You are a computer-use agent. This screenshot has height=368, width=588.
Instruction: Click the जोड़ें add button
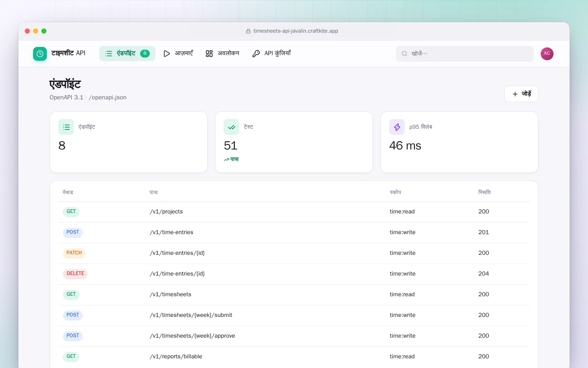pyautogui.click(x=521, y=94)
